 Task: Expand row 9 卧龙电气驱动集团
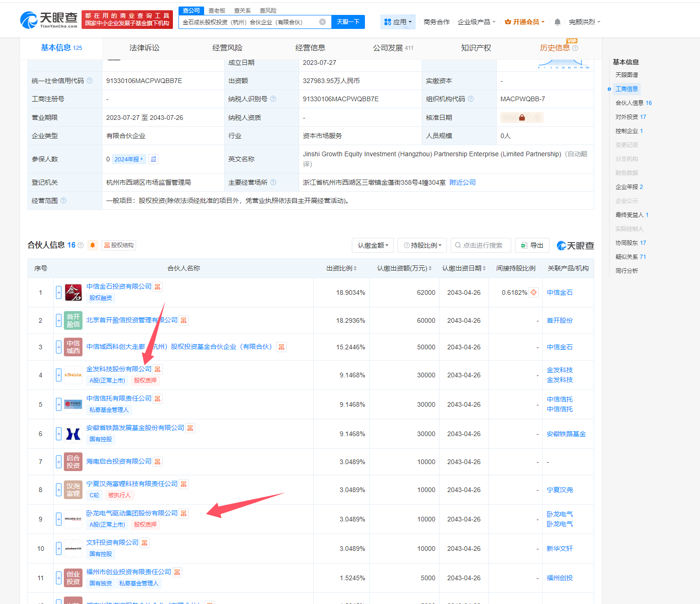tap(59, 519)
